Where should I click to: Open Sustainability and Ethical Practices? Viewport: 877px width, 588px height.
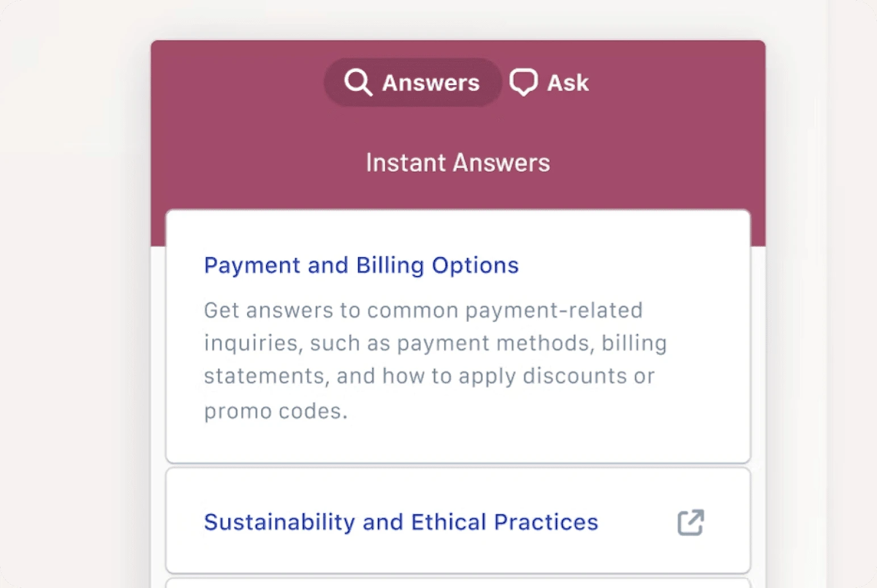pos(400,522)
